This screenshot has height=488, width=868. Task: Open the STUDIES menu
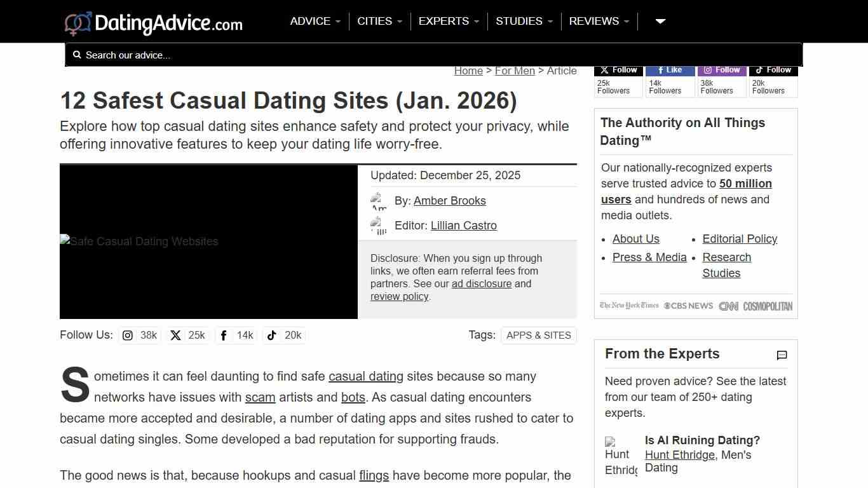524,21
